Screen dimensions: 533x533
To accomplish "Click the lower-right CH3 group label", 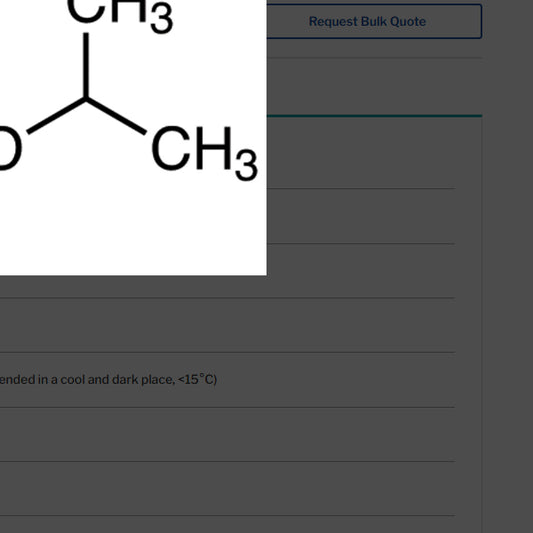I will point(205,153).
